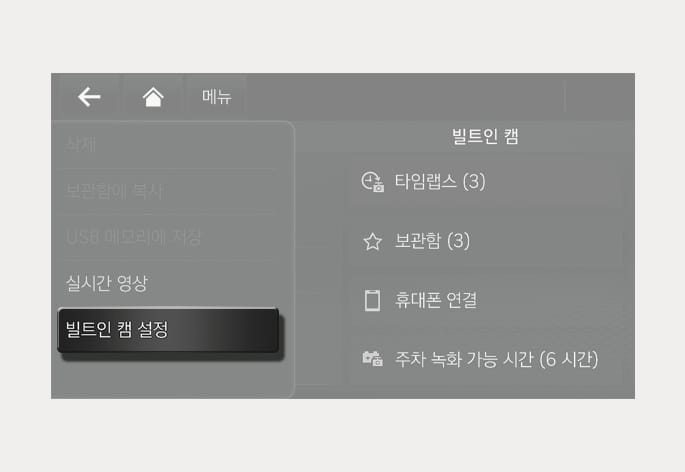Click the 빌트인 캠 screen title
685x472 pixels.
coord(485,136)
